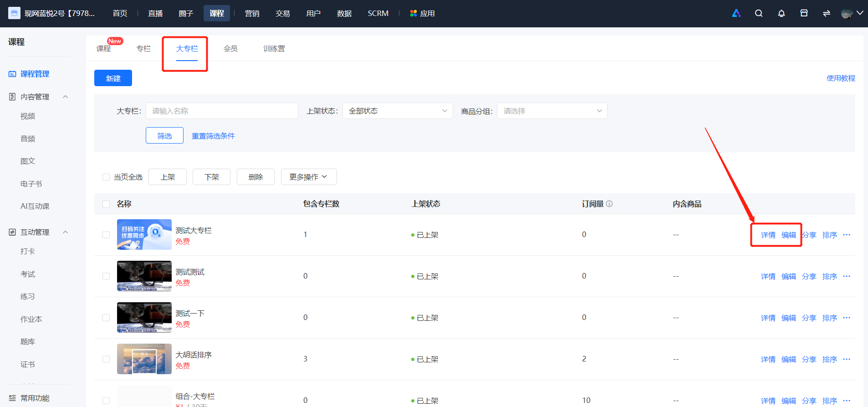Switch to the 训练营 tab

274,48
